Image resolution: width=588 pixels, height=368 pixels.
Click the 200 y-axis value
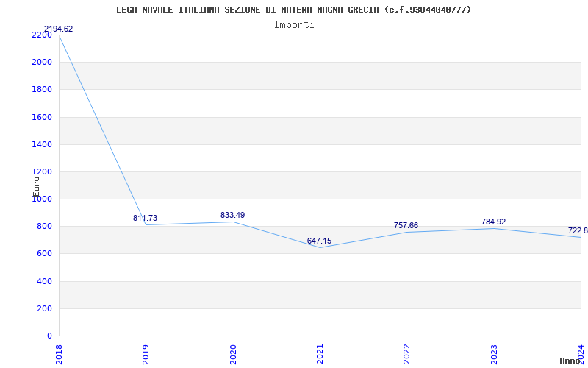[44, 308]
